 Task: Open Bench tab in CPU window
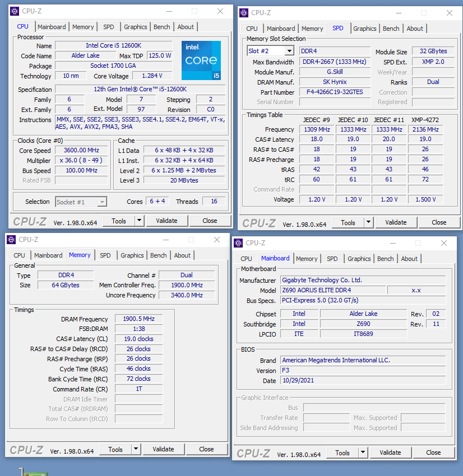pos(161,27)
